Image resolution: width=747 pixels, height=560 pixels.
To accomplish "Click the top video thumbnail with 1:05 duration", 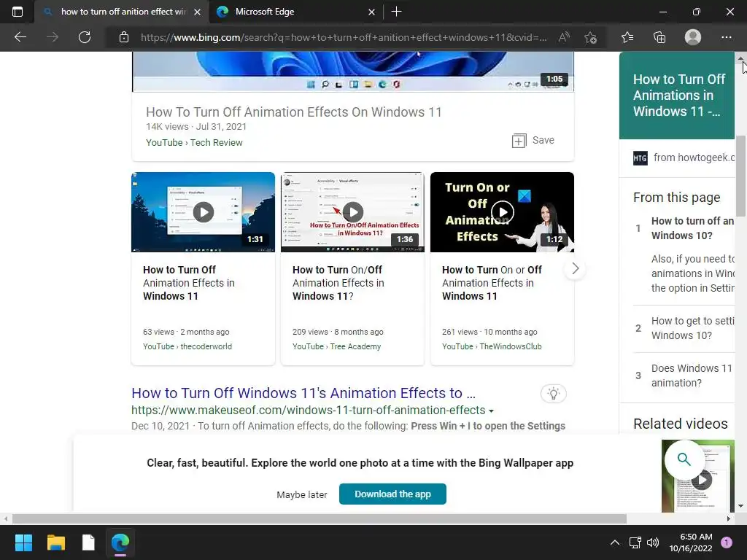I will tap(352, 71).
